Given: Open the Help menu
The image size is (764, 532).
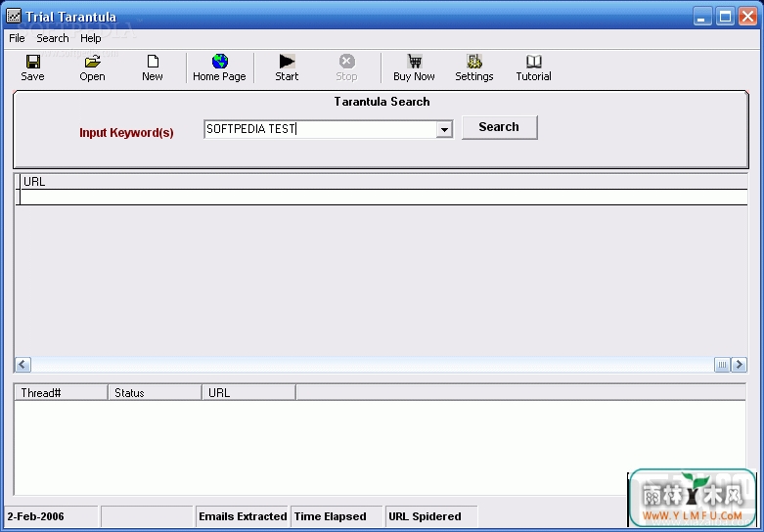Looking at the screenshot, I should tap(91, 38).
